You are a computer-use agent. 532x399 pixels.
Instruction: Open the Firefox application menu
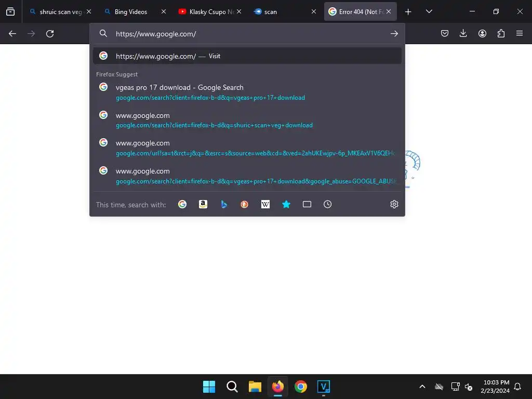[520, 33]
